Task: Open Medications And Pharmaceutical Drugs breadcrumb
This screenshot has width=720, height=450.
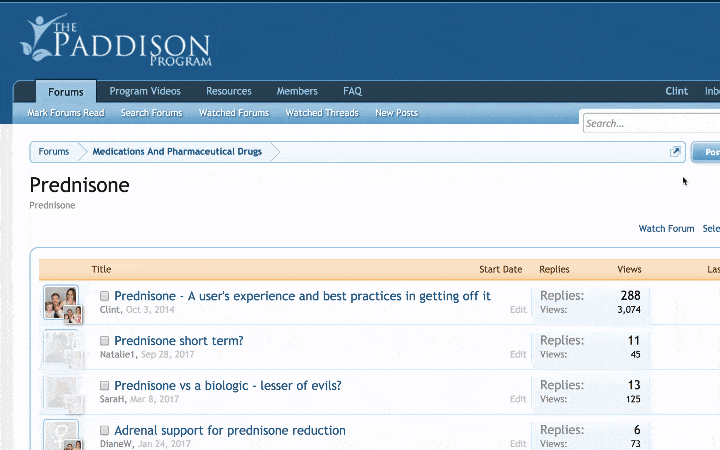Action: pyautogui.click(x=177, y=152)
